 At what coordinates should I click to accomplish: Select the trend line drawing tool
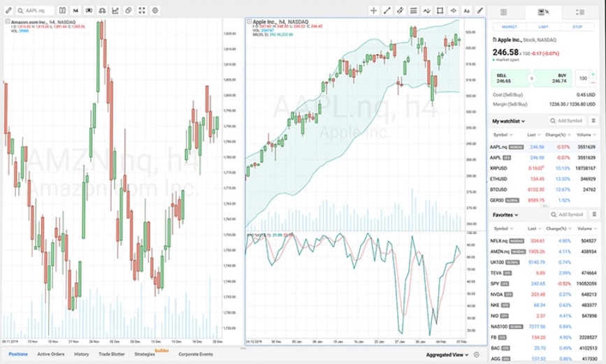pos(387,10)
